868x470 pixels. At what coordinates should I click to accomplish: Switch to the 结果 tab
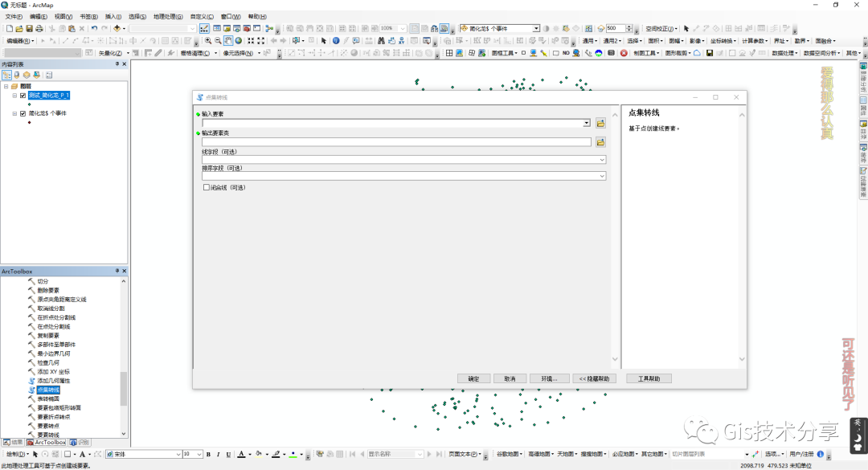coord(13,442)
